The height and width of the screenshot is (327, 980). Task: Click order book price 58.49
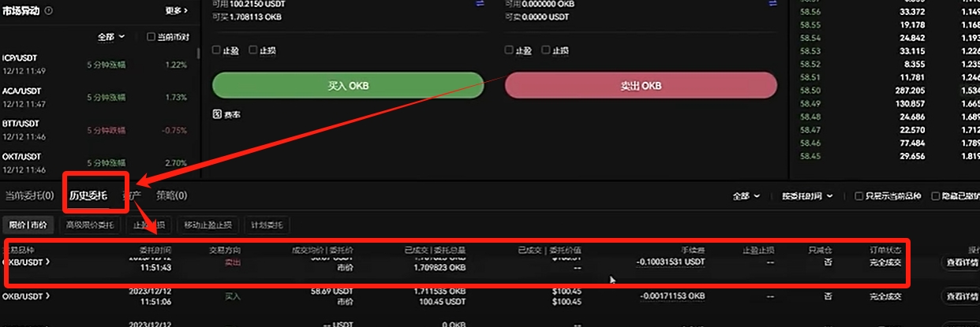point(810,103)
